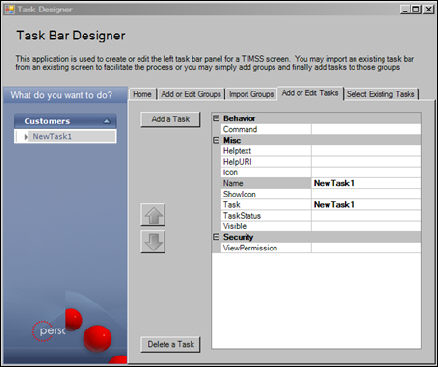Minimize the Task Designer window
This screenshot has width=438, height=367.
click(405, 9)
